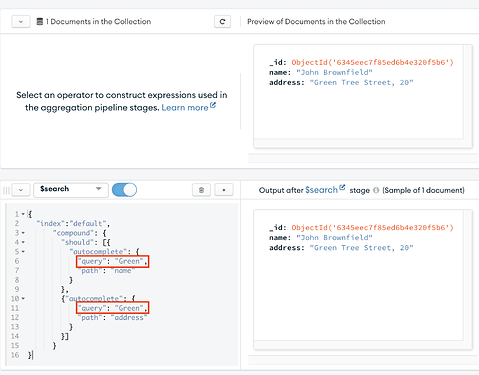This screenshot has width=479, height=375.
Task: Click the "path": "address" line
Action: tap(112, 318)
